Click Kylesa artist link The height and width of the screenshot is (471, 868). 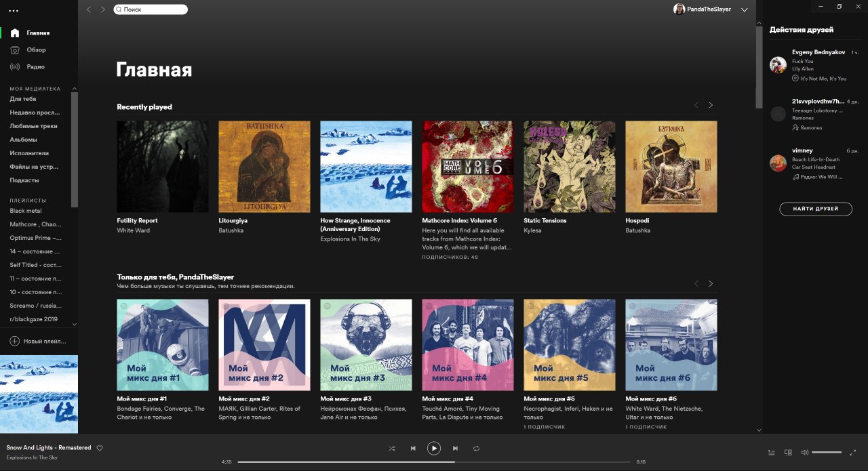[x=533, y=230]
